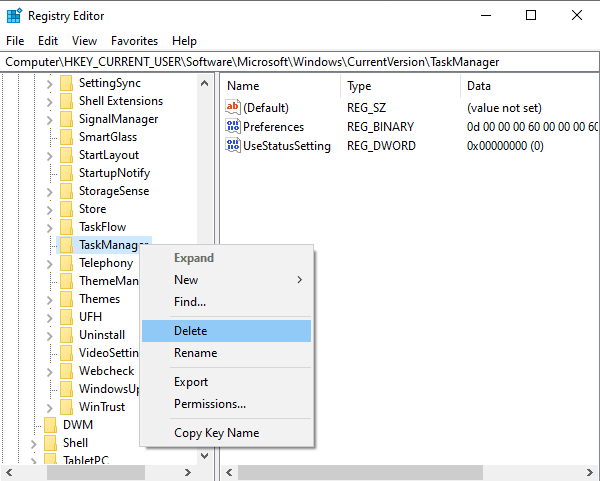This screenshot has width=600, height=481.
Task: Click the SettingSync folder icon
Action: tap(66, 83)
